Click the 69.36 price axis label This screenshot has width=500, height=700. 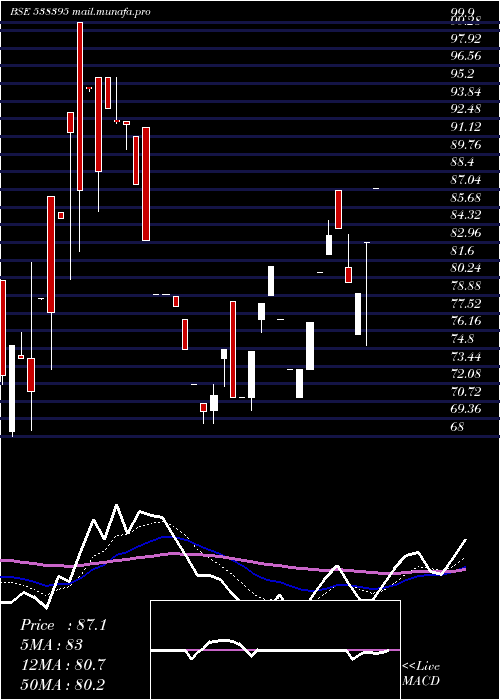click(466, 409)
